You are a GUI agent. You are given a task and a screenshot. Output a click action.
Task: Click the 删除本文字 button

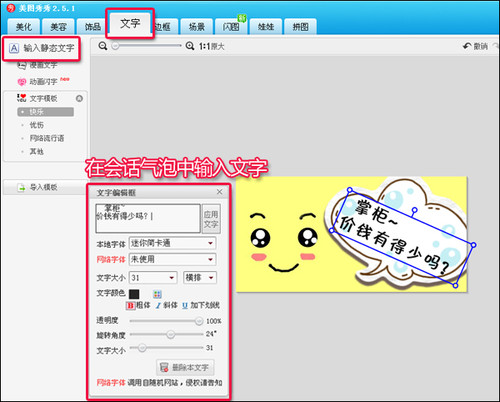tap(185, 368)
